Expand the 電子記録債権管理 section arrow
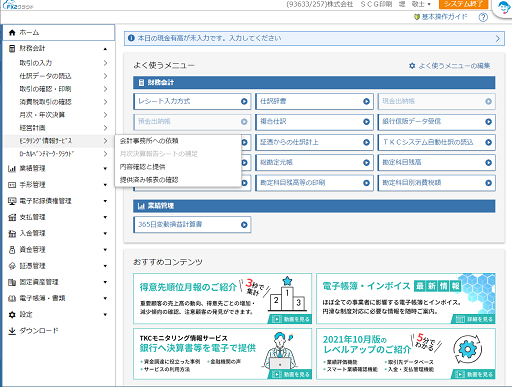Viewport: 512px width, 387px height. click(x=105, y=201)
